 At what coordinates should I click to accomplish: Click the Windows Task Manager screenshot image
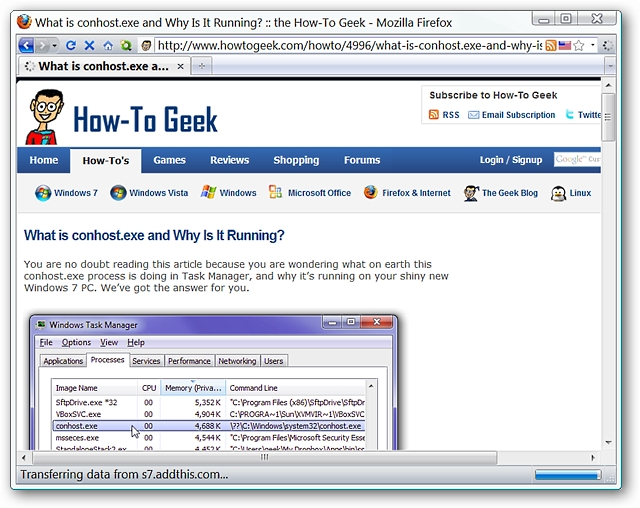213,382
